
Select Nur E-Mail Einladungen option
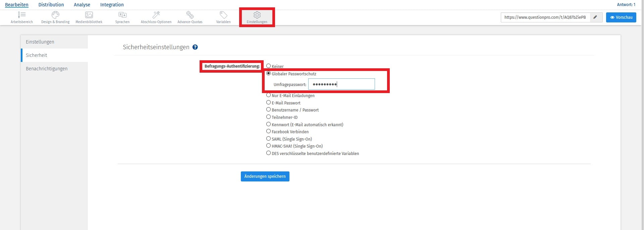pos(268,95)
